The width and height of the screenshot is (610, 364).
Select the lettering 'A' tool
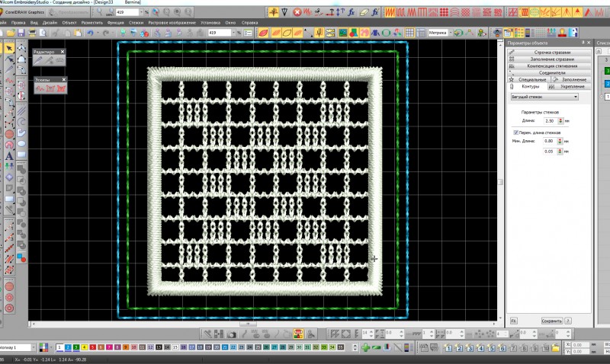click(x=9, y=156)
